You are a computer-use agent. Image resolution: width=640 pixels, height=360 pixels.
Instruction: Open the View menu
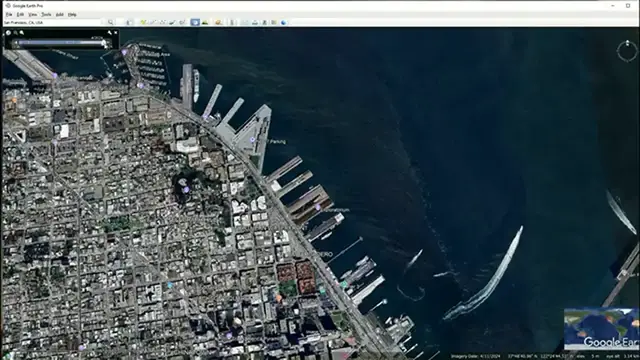tap(33, 14)
